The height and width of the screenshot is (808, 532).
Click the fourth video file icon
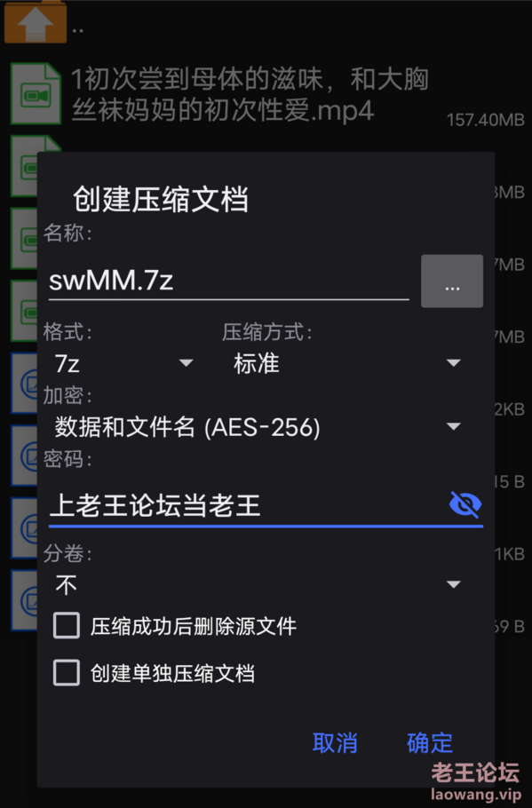[24, 311]
